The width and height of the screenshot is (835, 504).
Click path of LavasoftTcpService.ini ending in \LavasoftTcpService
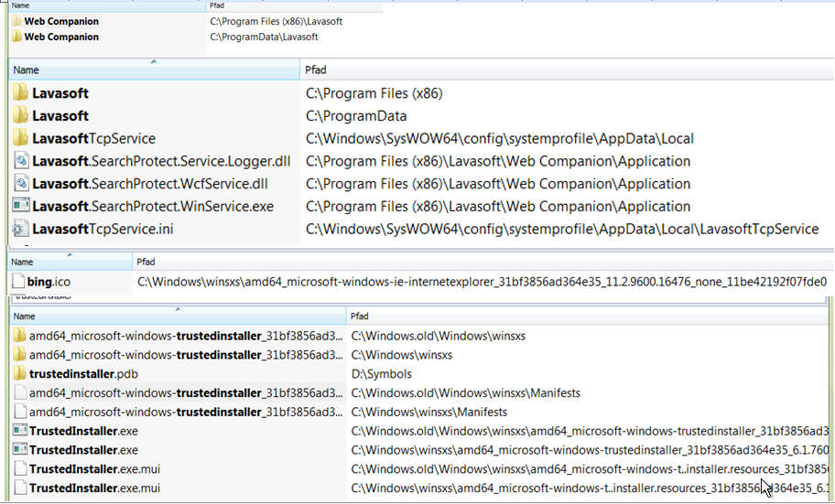coord(562,229)
